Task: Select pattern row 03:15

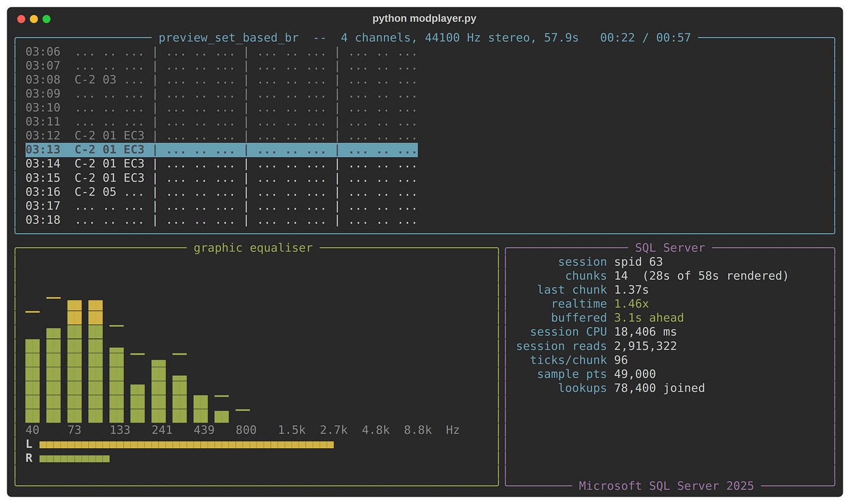Action: (222, 178)
